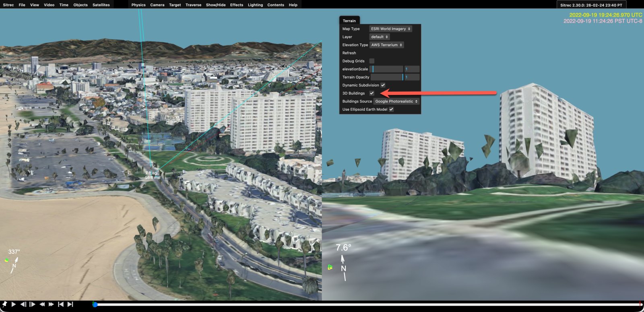The height and width of the screenshot is (312, 644).
Task: Click the 7.6° north compass in the right view
Action: click(343, 262)
